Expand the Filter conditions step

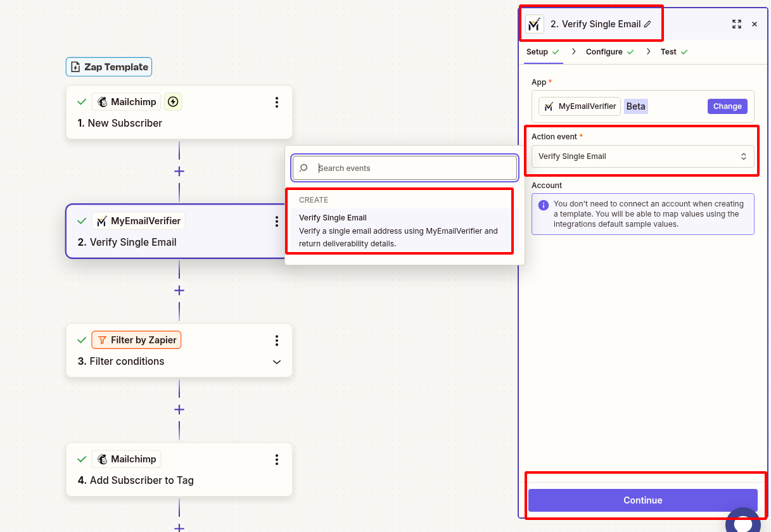coord(276,362)
